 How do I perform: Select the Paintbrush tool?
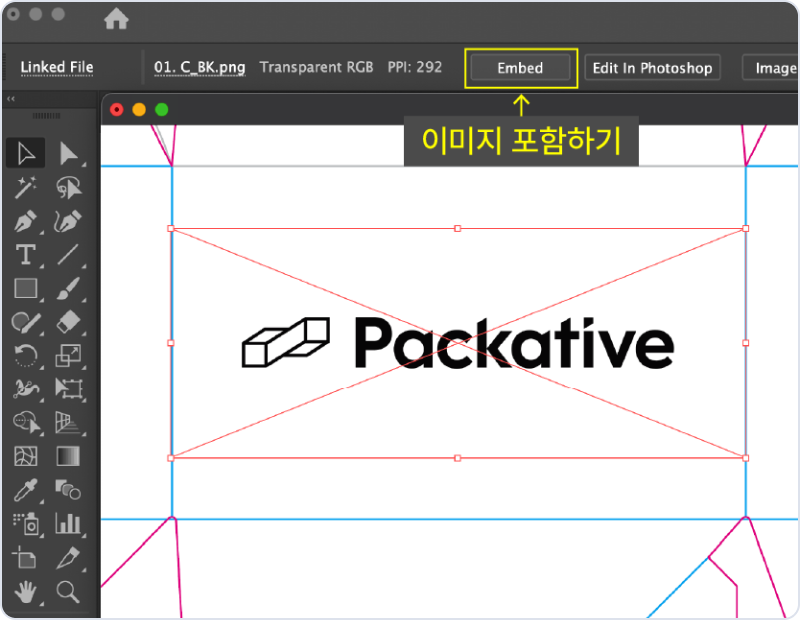pos(68,288)
